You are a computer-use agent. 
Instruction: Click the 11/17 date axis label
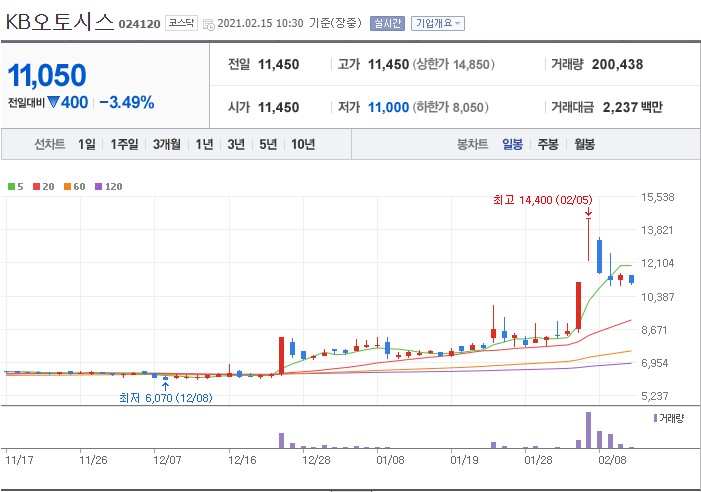click(19, 460)
